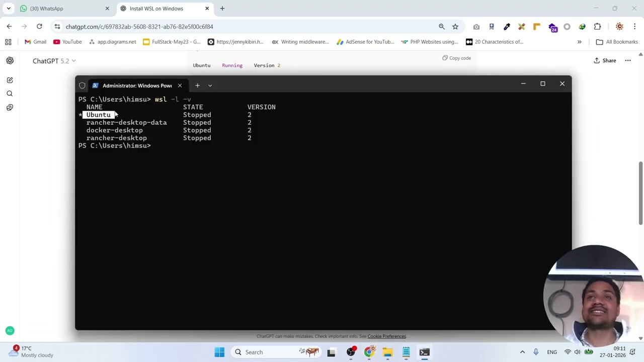Copy code from ChatGPT code block
This screenshot has width=644, height=362.
(457, 58)
